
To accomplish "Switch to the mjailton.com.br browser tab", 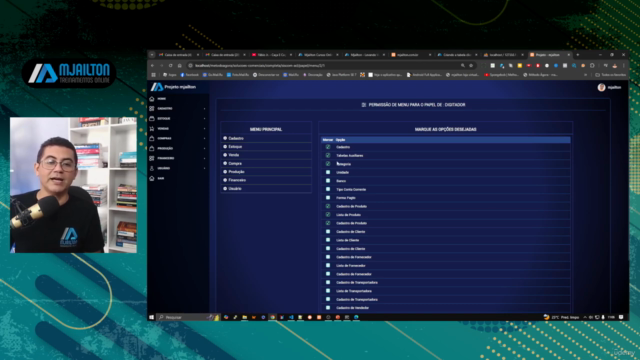I will [x=410, y=55].
